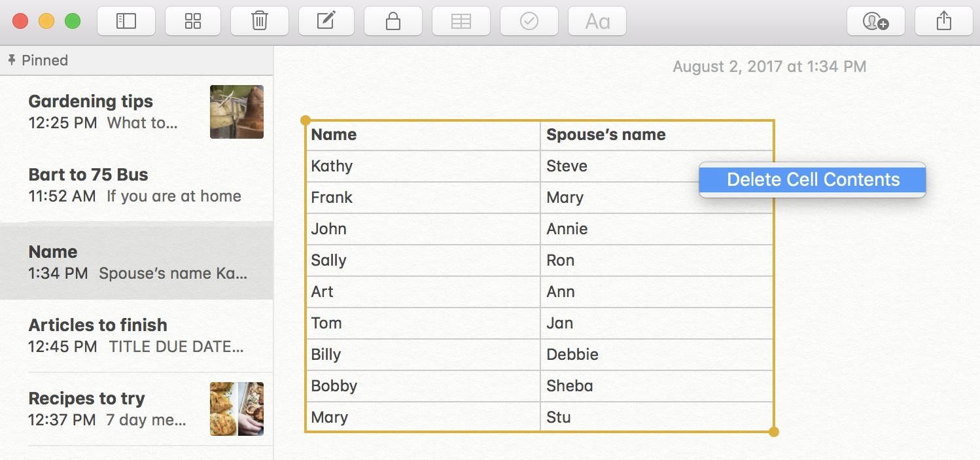Click the checklist checkmark icon
The image size is (980, 460).
point(529,22)
